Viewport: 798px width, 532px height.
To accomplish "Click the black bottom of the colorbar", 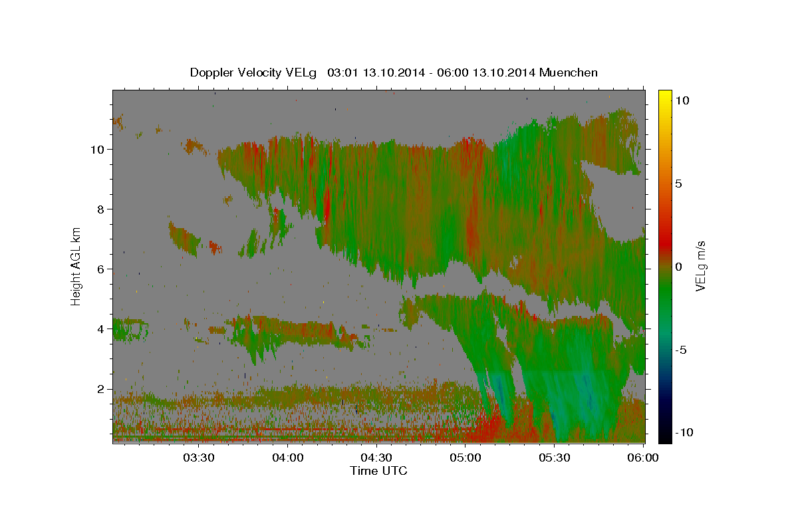I will (x=665, y=438).
